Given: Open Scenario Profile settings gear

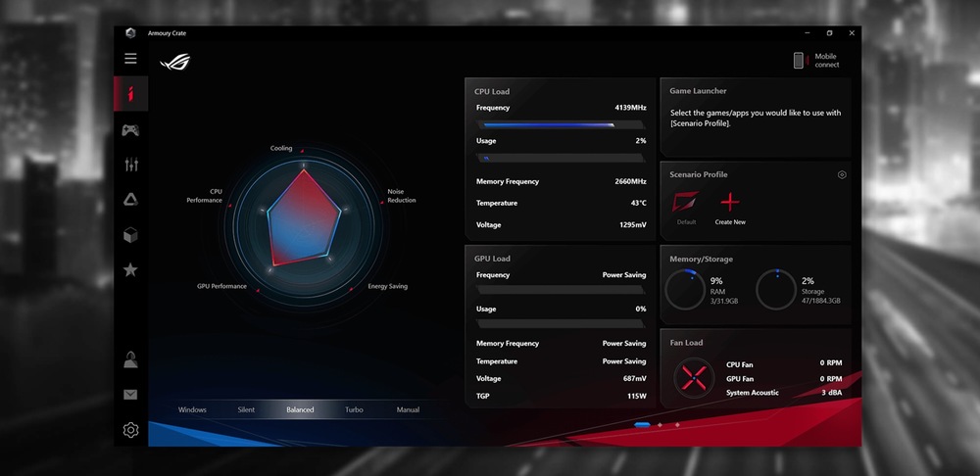Looking at the screenshot, I should click(842, 175).
